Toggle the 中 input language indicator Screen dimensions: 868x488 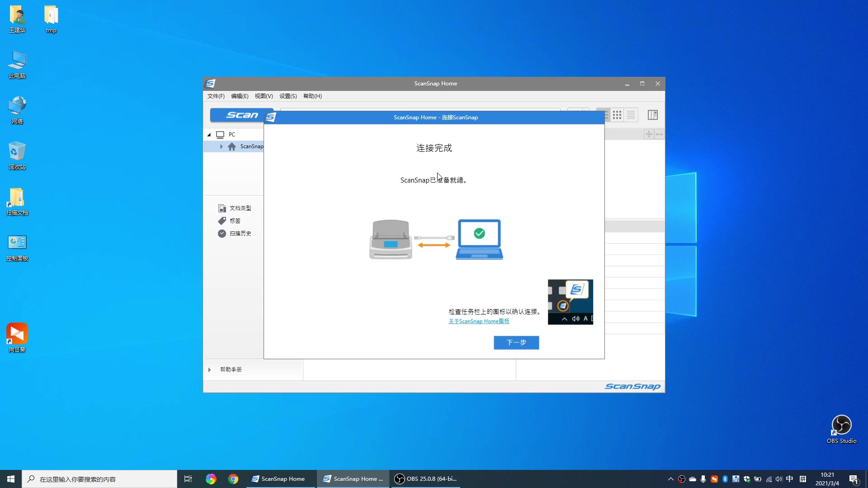click(x=789, y=479)
